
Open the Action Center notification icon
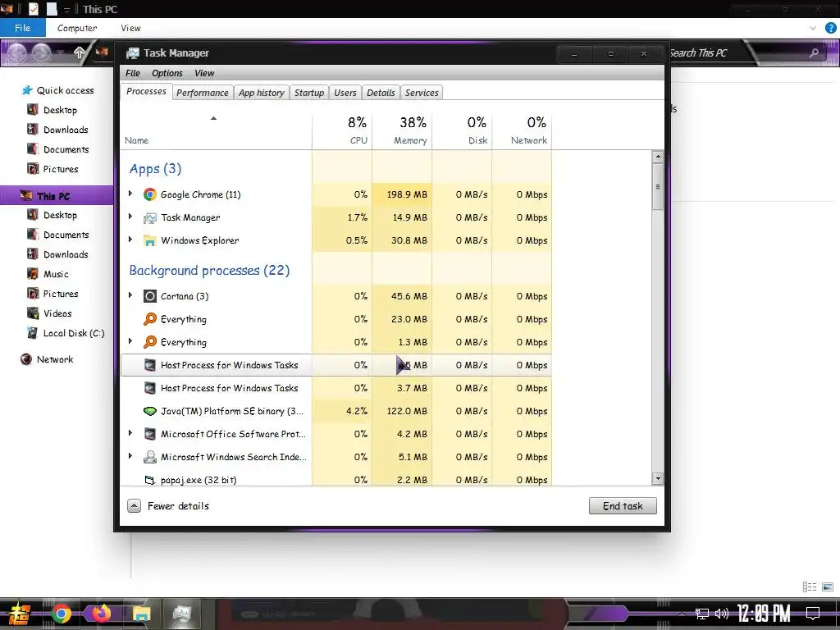tap(813, 613)
